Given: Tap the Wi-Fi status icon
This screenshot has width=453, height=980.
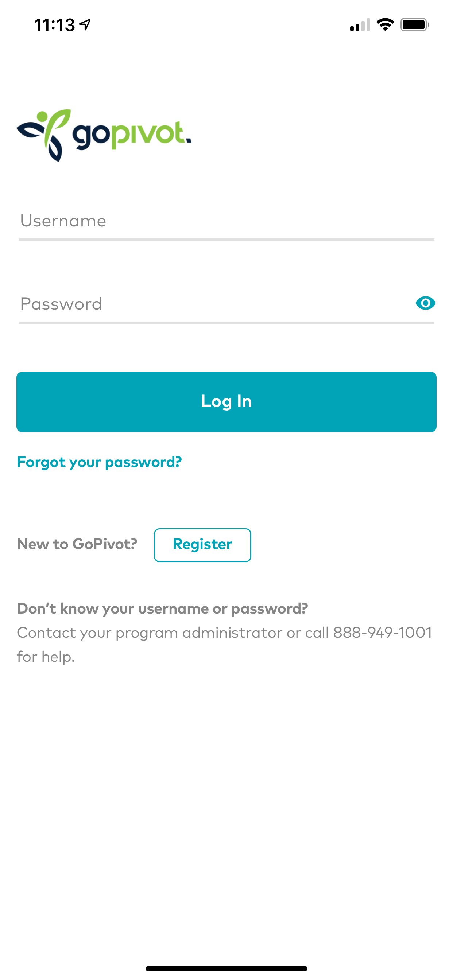Looking at the screenshot, I should click(x=385, y=25).
